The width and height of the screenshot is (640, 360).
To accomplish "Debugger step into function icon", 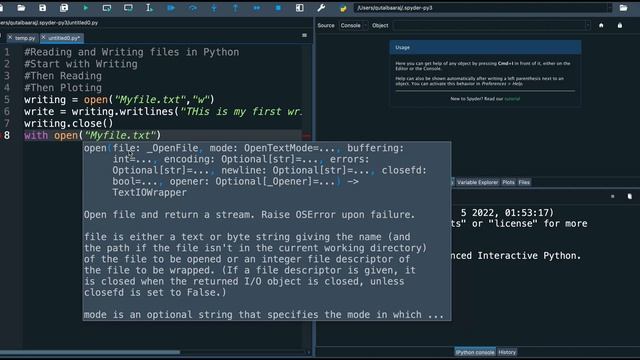I will coord(214,8).
